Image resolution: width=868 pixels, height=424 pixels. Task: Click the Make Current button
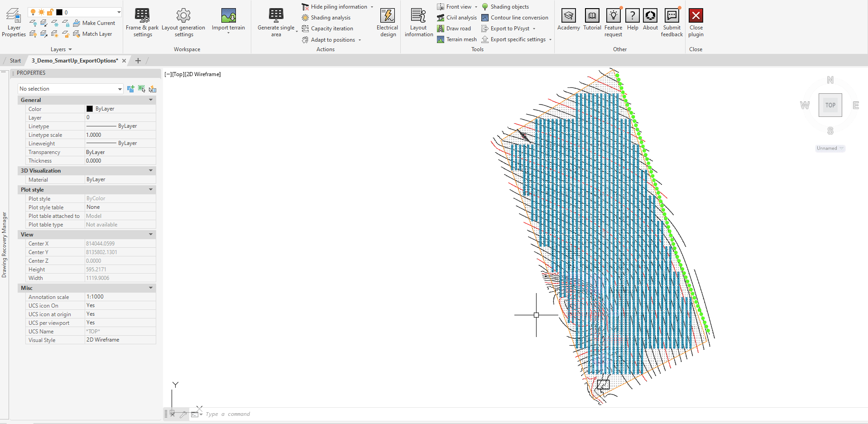(x=94, y=23)
